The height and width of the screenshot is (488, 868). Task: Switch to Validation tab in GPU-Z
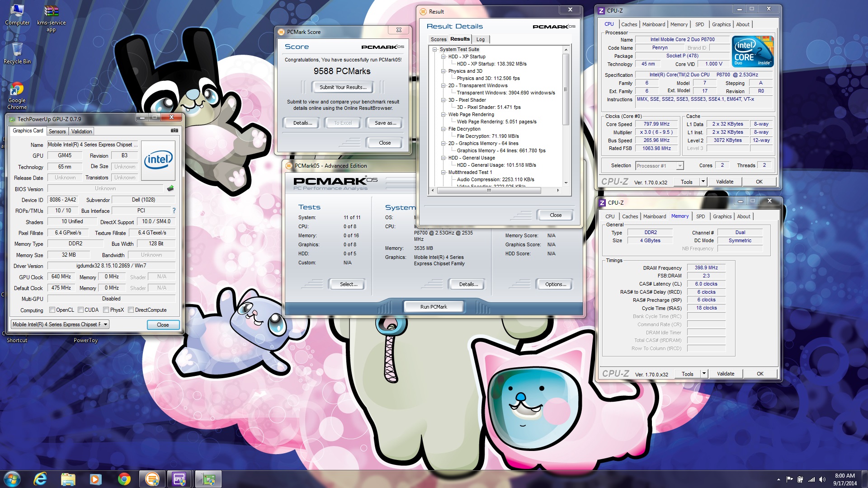click(x=82, y=131)
